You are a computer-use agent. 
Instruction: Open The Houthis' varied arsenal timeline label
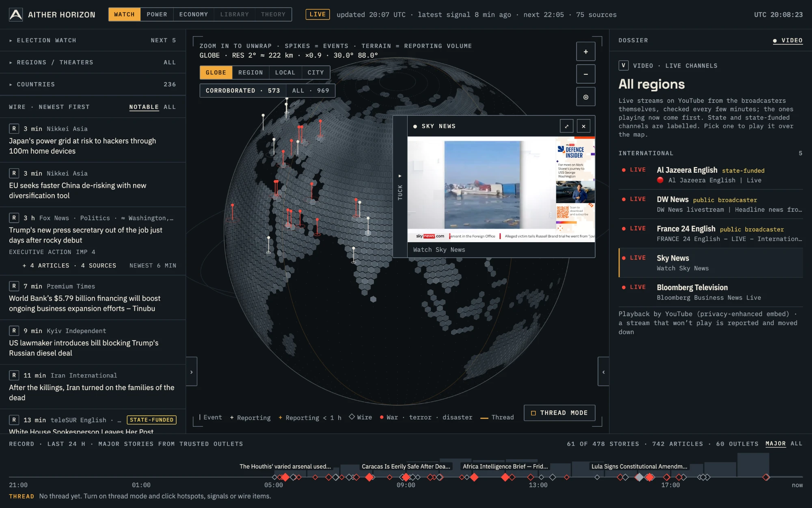pos(285,467)
